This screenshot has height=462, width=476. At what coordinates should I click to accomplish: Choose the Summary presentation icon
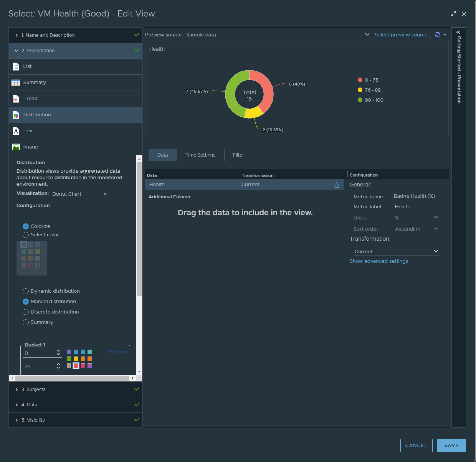[16, 82]
